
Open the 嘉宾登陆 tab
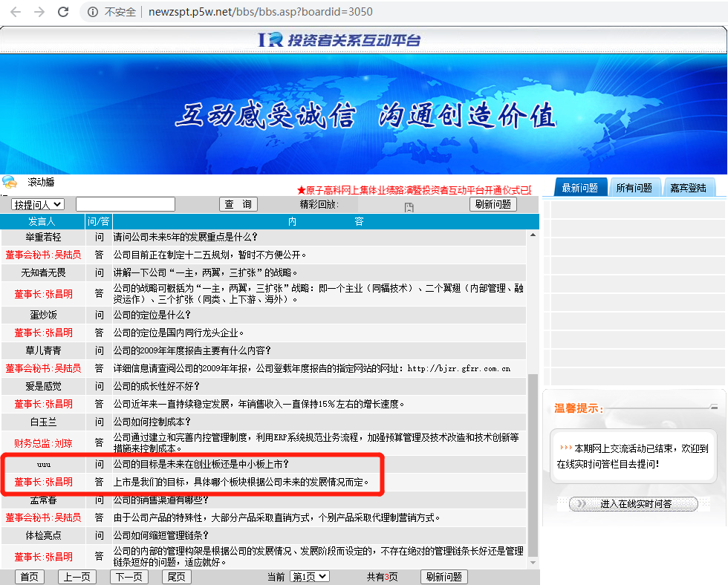click(688, 189)
